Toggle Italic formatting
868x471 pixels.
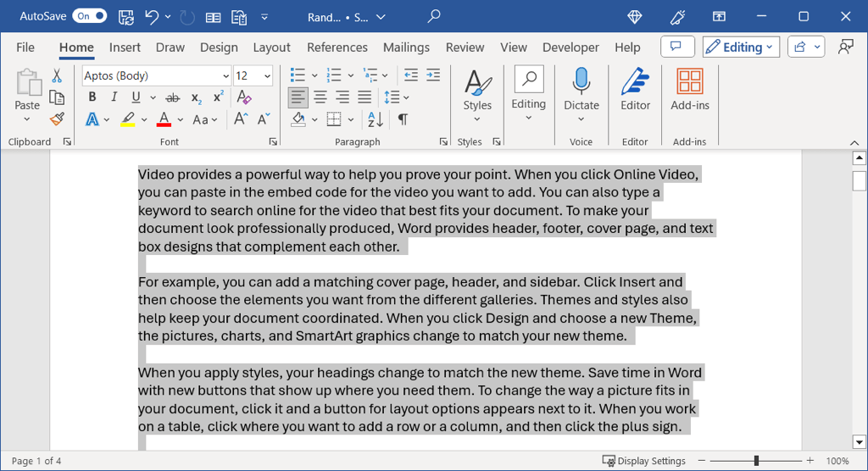(114, 97)
